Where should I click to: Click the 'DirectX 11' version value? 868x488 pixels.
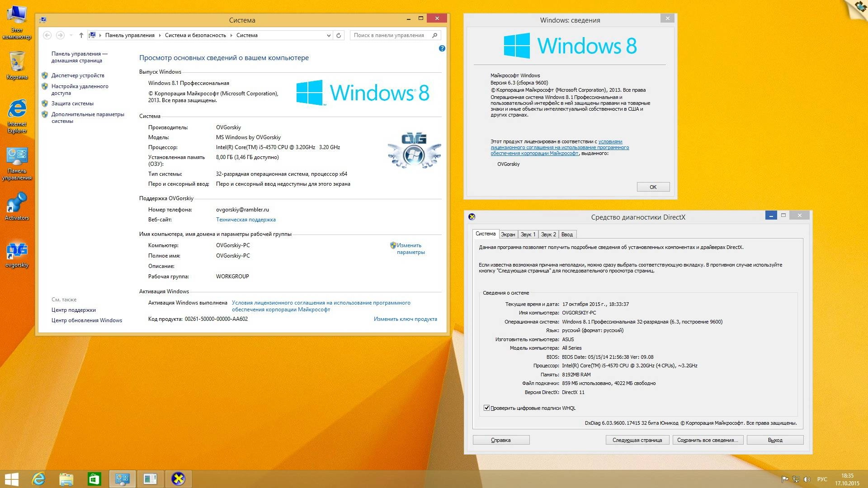click(x=573, y=392)
